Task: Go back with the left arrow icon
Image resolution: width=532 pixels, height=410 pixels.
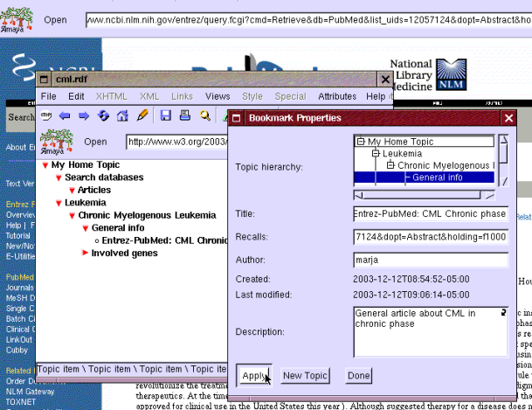Action: (65, 115)
